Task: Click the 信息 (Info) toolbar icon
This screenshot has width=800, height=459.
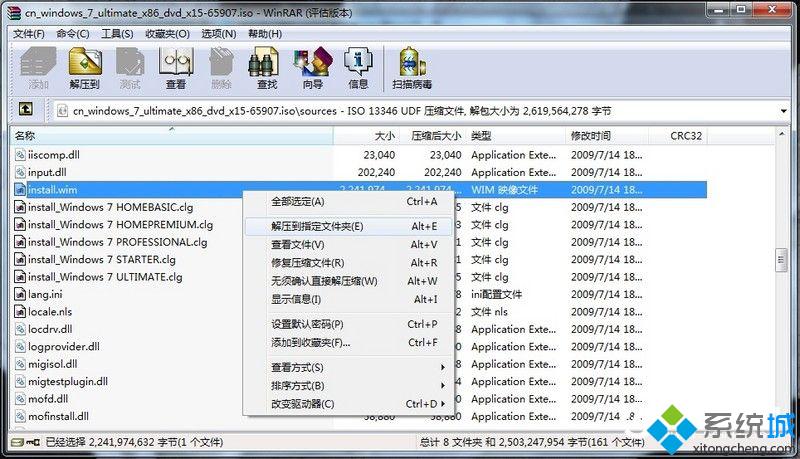Action: tap(358, 68)
